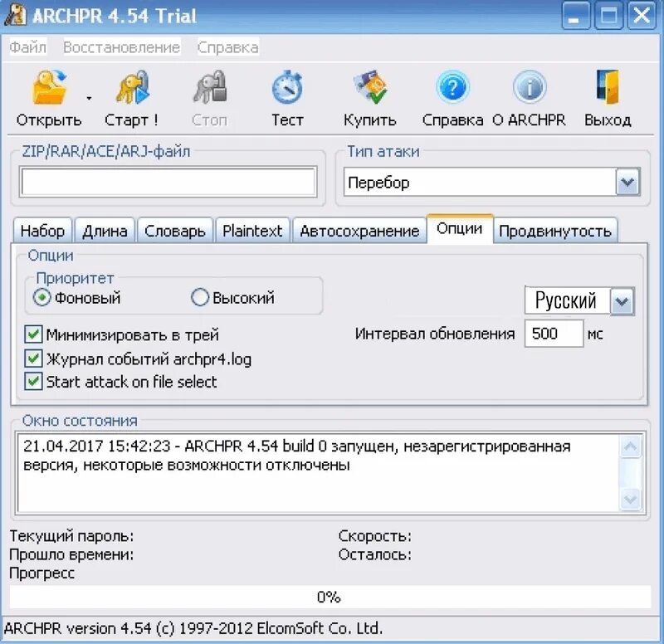
Task: Click the status log message text
Action: [296, 456]
